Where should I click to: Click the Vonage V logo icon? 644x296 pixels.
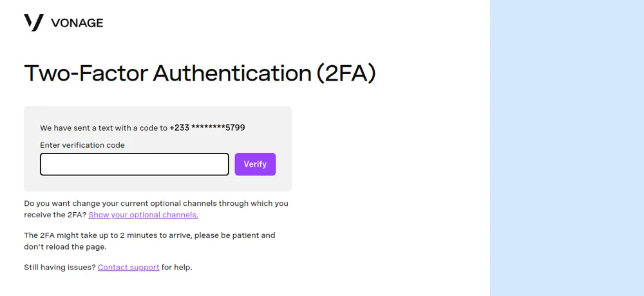pos(33,23)
